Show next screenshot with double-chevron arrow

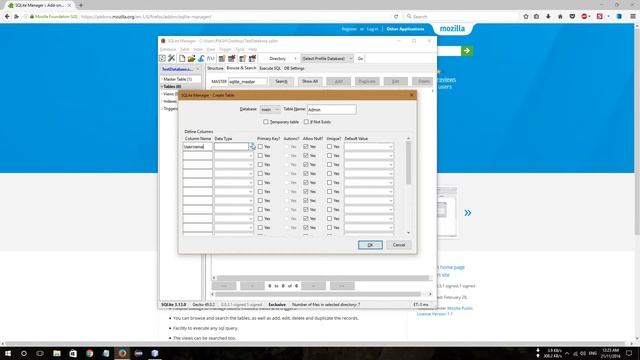point(468,213)
